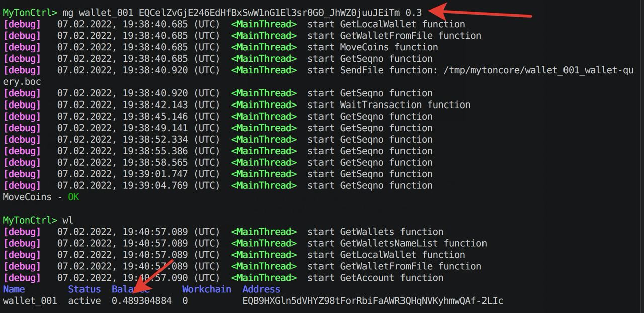Click the start WaitTransaction function log entry
This screenshot has width=644, height=313.
coord(389,105)
